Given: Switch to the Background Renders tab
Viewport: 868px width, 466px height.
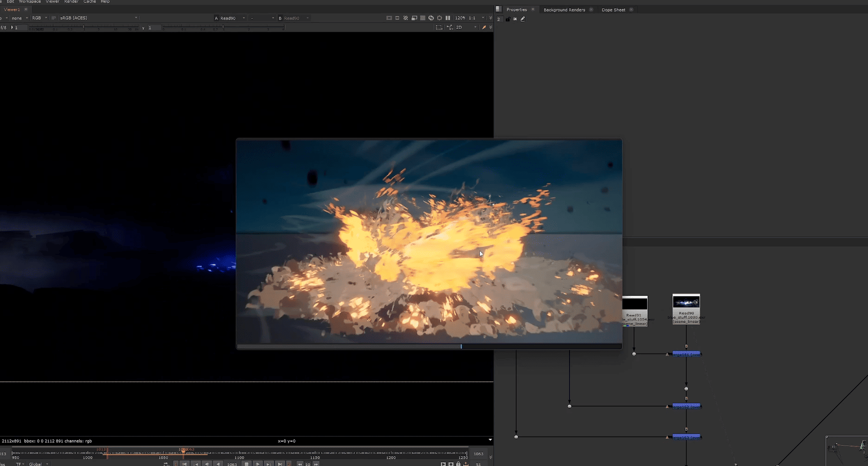Looking at the screenshot, I should tap(564, 10).
